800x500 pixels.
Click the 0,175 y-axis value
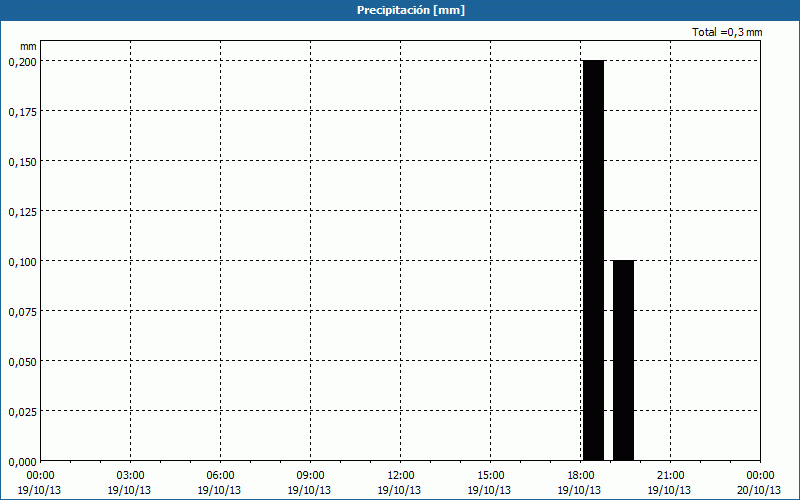point(22,112)
